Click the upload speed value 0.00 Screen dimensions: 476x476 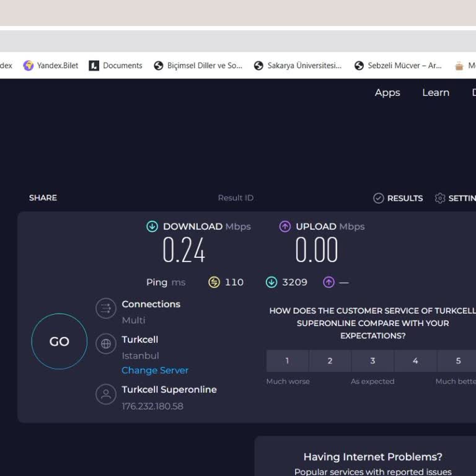(x=317, y=250)
